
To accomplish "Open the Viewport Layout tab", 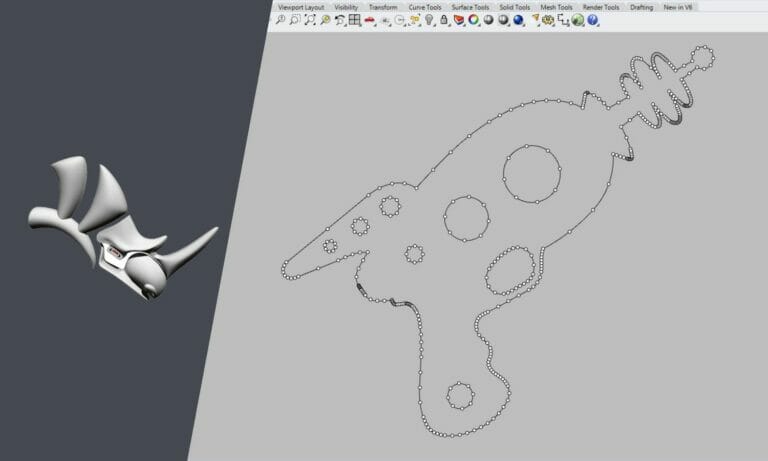I will [301, 6].
